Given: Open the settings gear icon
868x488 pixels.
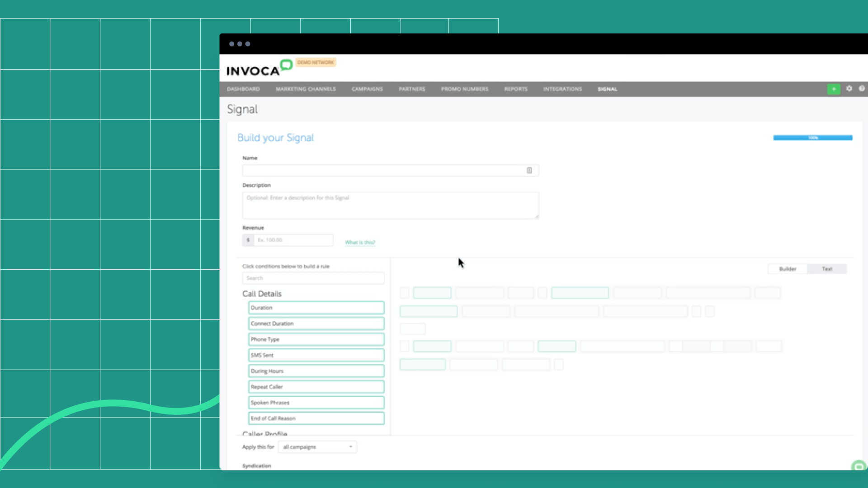Looking at the screenshot, I should [849, 89].
